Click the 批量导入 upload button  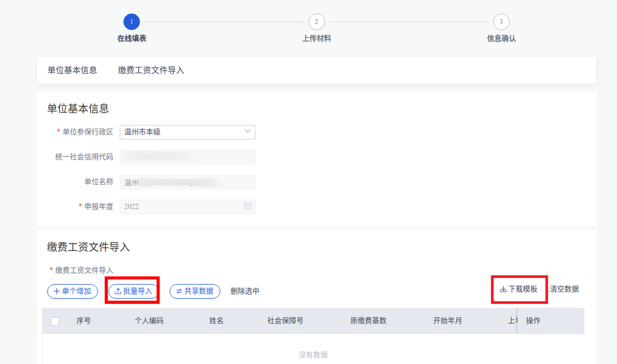[133, 291]
